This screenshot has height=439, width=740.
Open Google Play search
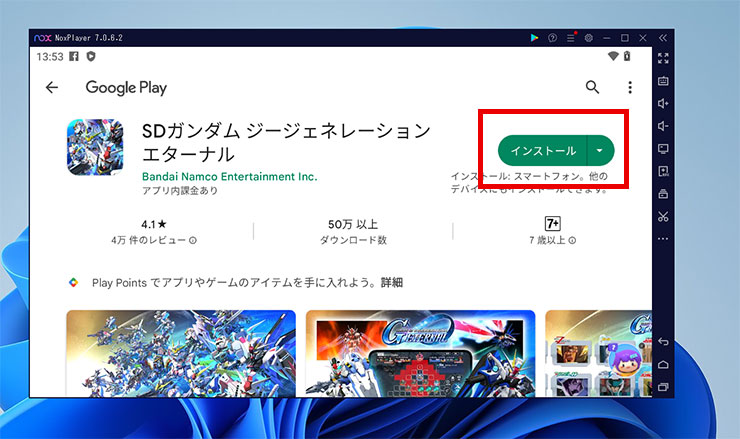click(592, 87)
